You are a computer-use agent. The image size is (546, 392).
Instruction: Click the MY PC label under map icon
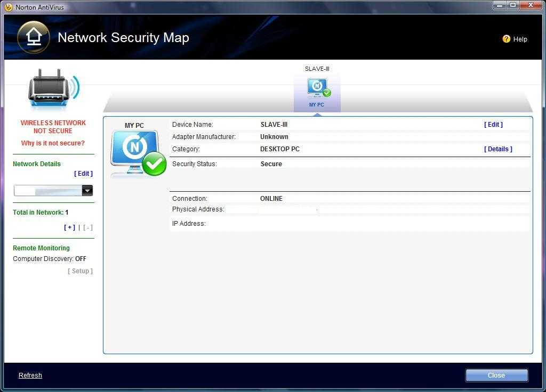coord(317,105)
